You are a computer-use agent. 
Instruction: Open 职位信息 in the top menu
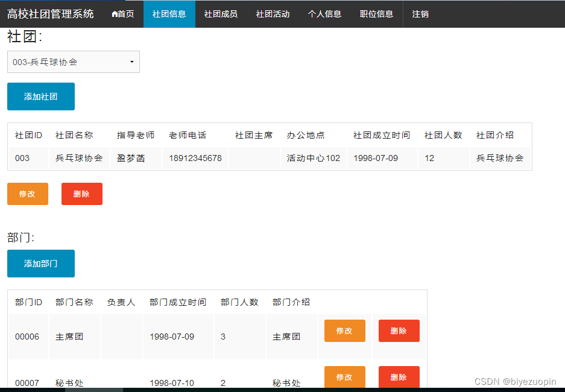pos(376,14)
